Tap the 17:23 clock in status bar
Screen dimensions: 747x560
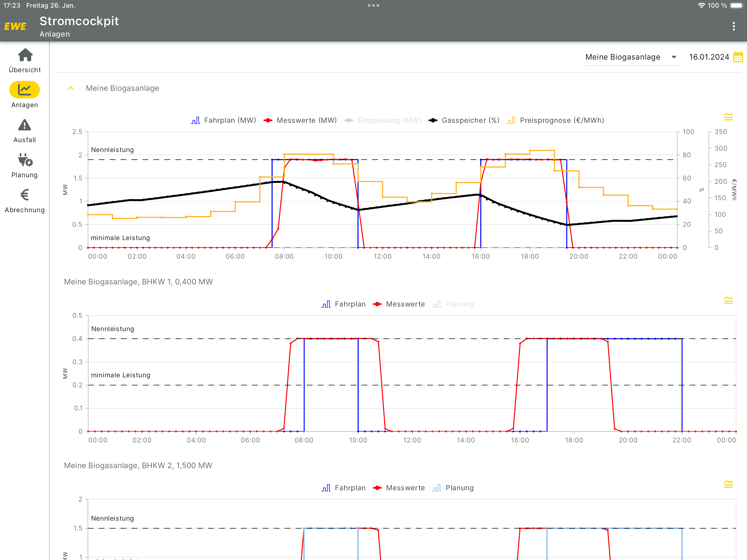12,5
